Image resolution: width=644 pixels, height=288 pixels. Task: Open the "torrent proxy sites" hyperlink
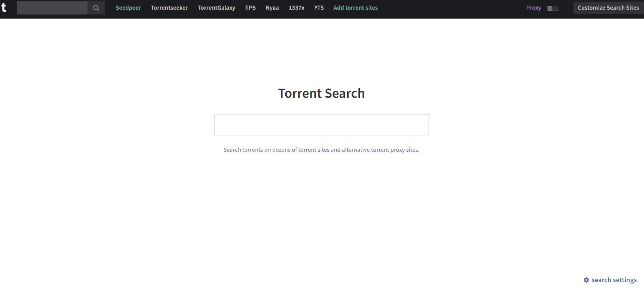tap(394, 150)
